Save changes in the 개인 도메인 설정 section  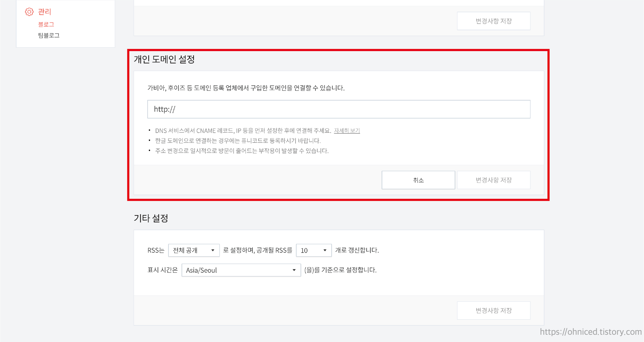pyautogui.click(x=494, y=180)
